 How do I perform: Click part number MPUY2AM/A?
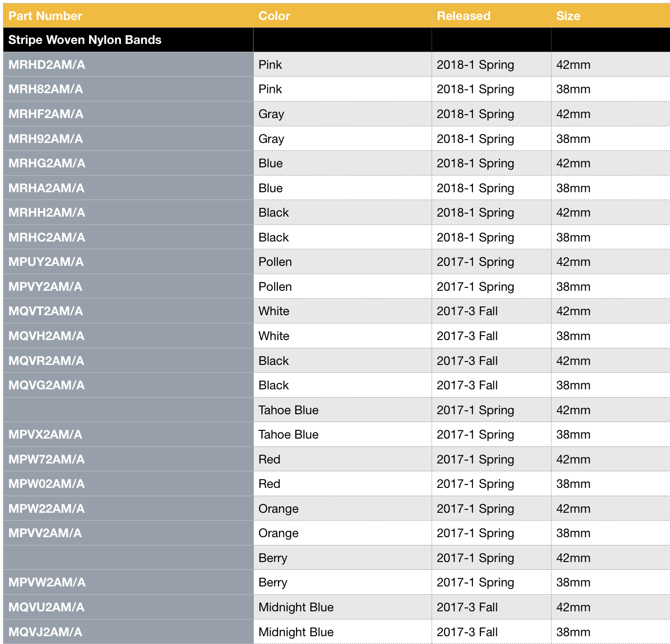coord(46,262)
